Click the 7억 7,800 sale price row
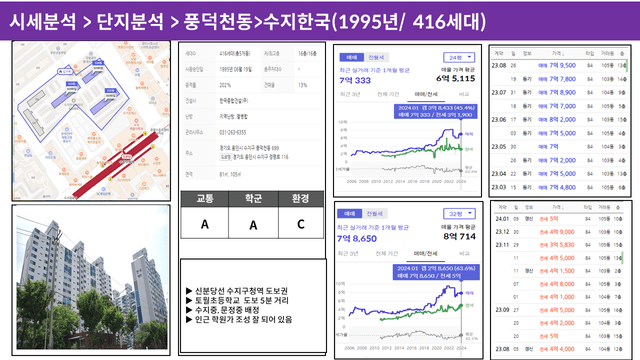The image size is (640, 360). pos(559,79)
